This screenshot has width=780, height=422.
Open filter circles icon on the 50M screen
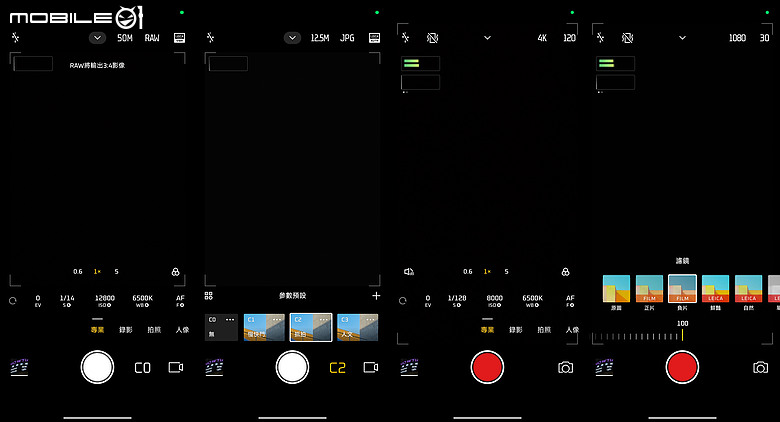176,272
